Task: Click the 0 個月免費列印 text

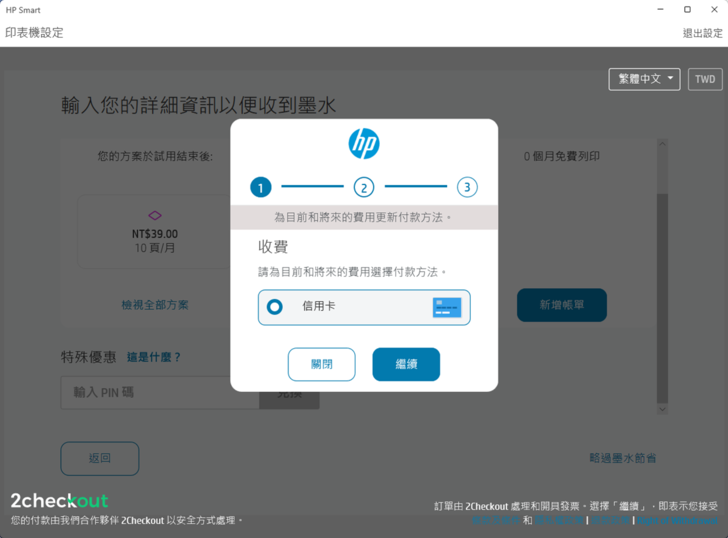Action: [x=562, y=156]
